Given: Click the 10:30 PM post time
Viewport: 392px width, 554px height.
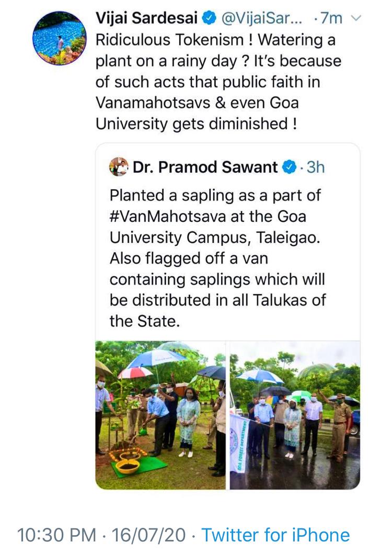Looking at the screenshot, I should tap(56, 535).
